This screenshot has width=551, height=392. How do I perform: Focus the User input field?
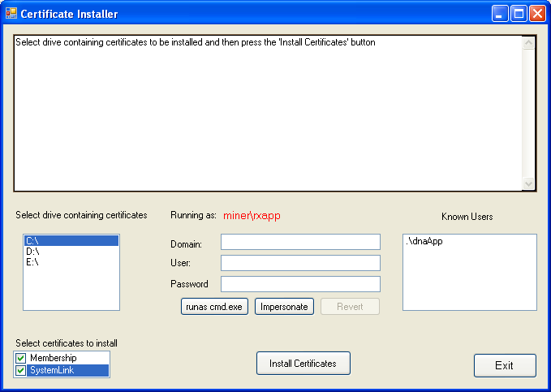300,263
